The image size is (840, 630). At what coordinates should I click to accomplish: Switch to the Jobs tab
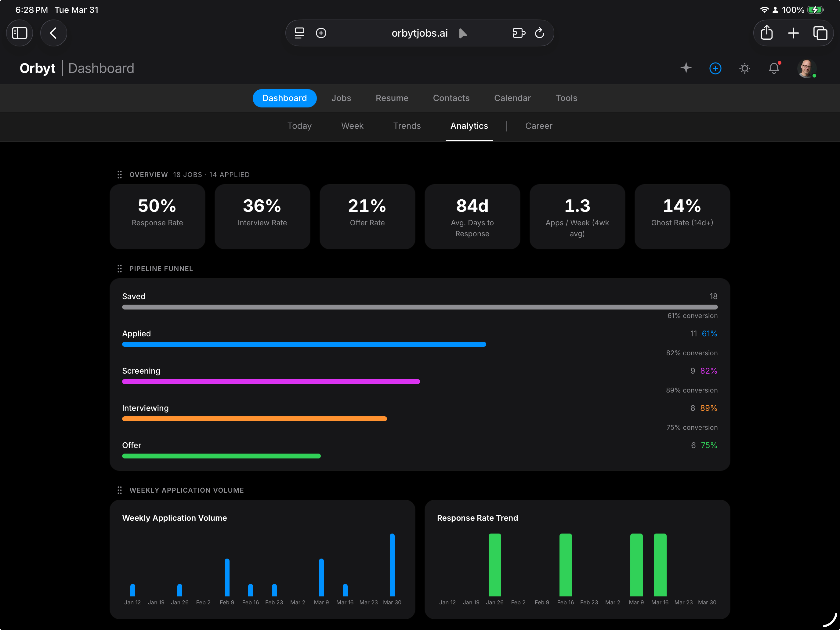tap(341, 98)
